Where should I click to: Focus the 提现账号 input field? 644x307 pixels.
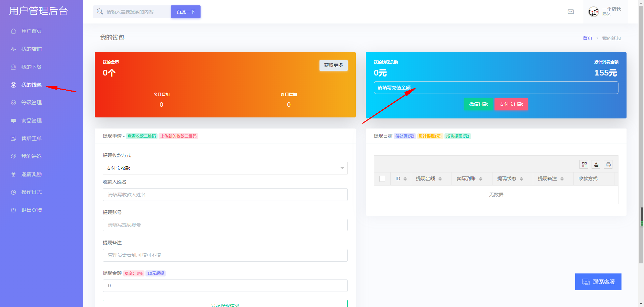[x=225, y=225]
